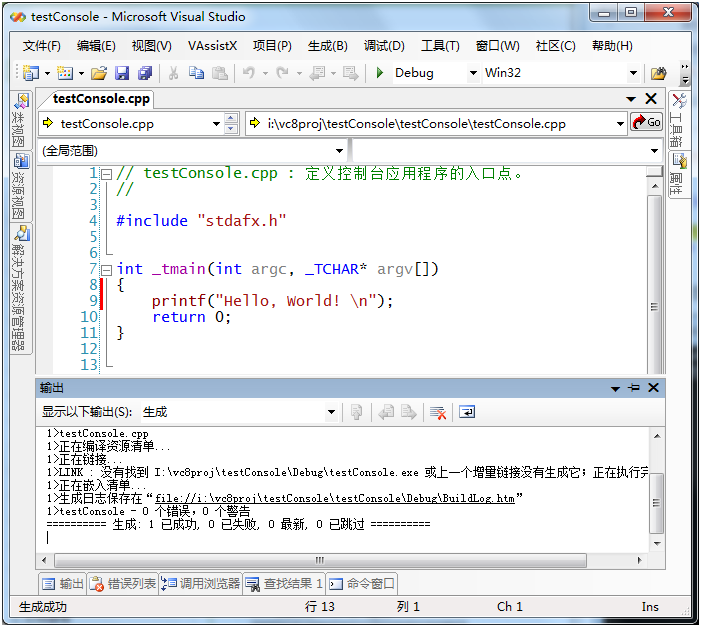This screenshot has width=701, height=627.
Task: Open the Solution Explorer side panel tab
Action: click(20, 289)
